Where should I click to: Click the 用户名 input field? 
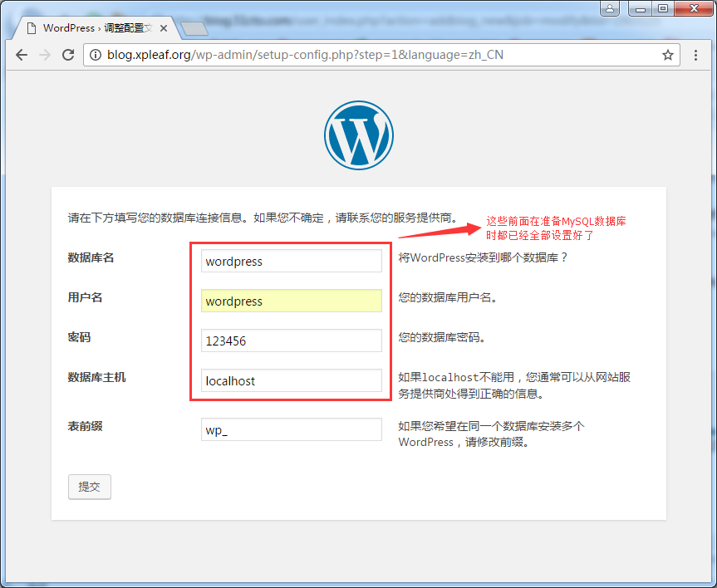pos(292,301)
